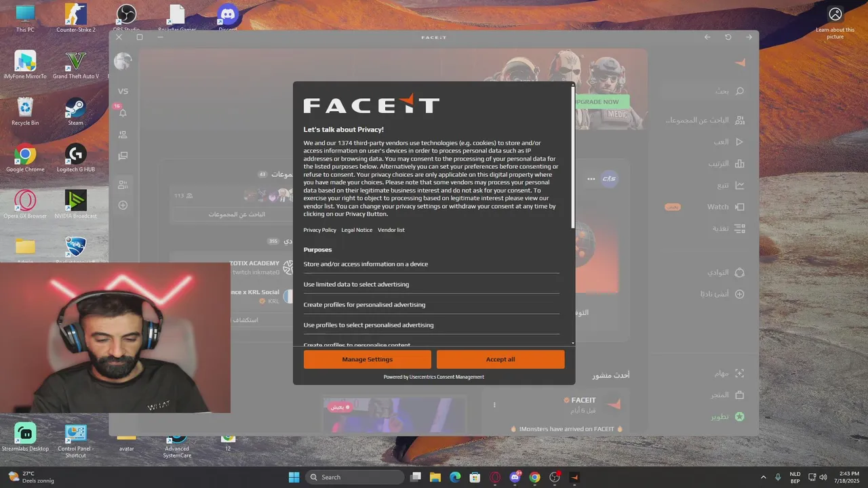Click the Accept all button
This screenshot has height=488, width=868.
500,359
